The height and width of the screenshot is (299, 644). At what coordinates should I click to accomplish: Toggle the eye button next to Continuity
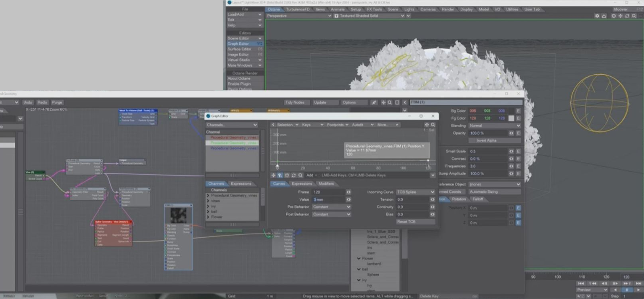432,207
